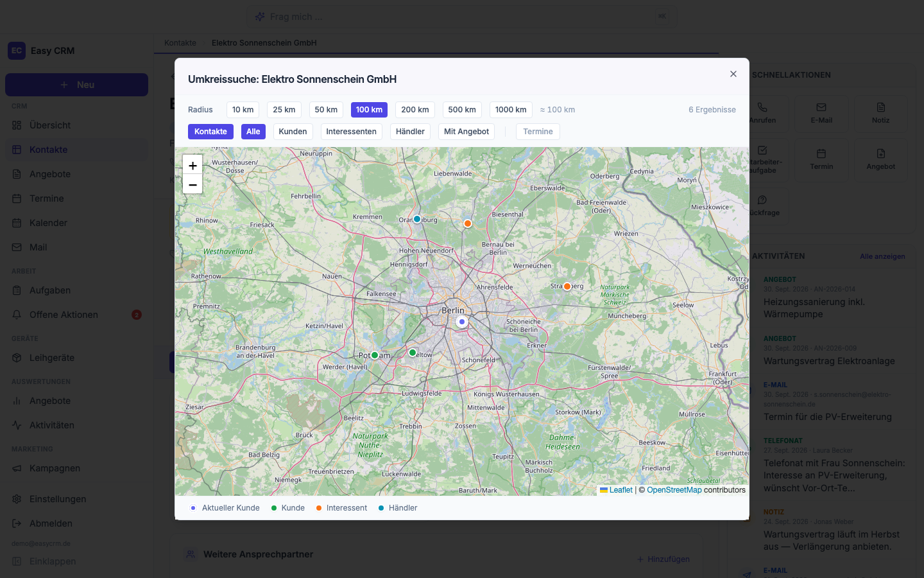Click the Notiz quick action icon

(881, 107)
